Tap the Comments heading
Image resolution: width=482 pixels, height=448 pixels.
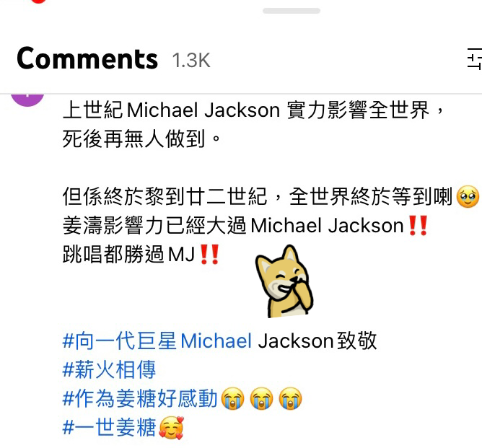(x=87, y=58)
